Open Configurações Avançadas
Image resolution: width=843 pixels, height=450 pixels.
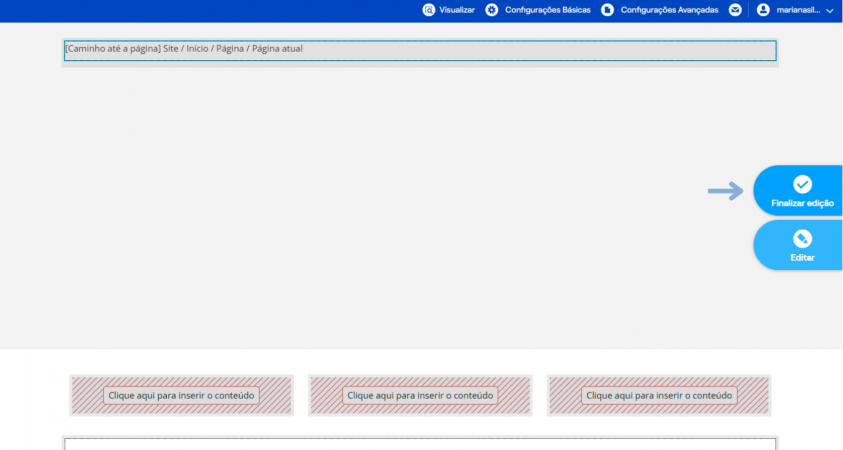pos(669,10)
